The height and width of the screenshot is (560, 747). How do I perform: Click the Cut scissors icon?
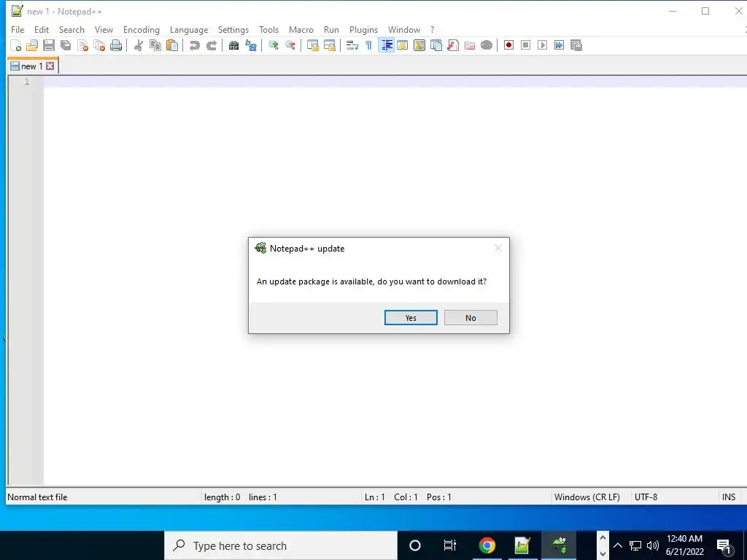(139, 45)
